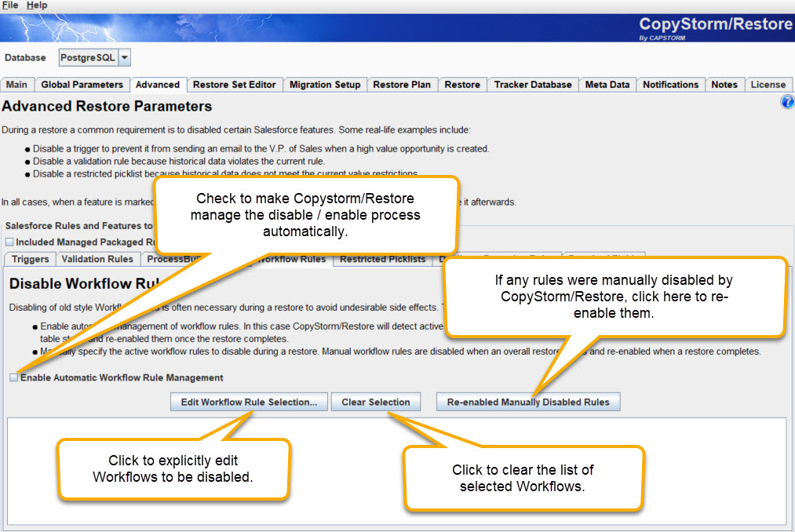This screenshot has width=795, height=532.
Task: Click the Advanced Restore Parameters heading
Action: tap(107, 107)
